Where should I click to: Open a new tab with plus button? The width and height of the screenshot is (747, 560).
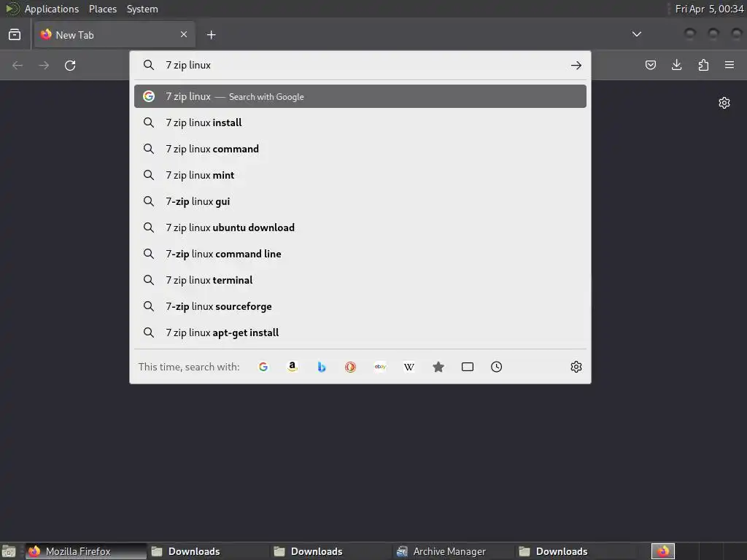click(211, 35)
